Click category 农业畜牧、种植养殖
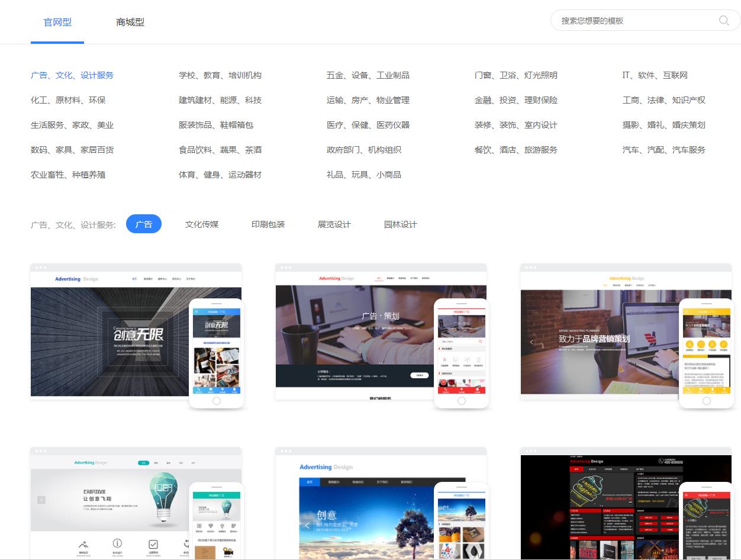741x560 pixels. [x=68, y=175]
